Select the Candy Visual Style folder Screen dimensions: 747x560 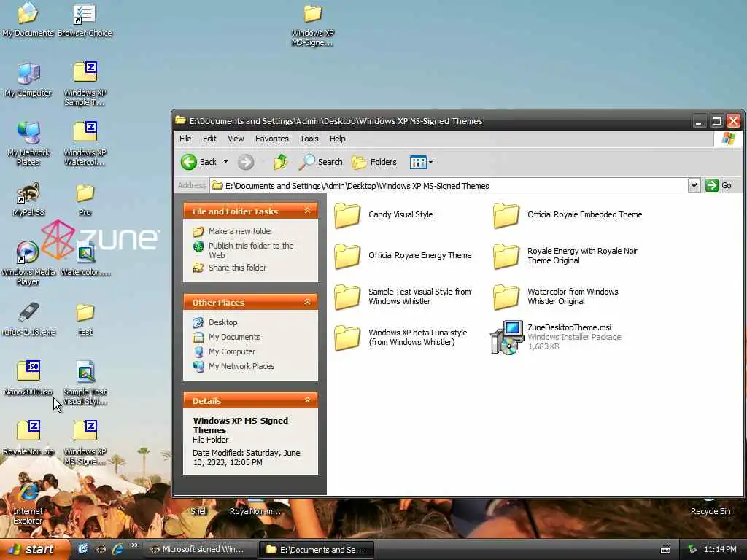coord(384,215)
